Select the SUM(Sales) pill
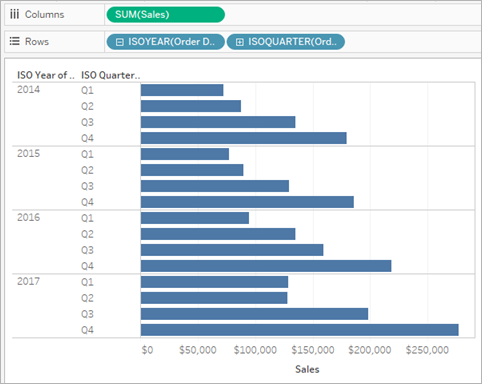This screenshot has height=384, width=482. [x=166, y=15]
